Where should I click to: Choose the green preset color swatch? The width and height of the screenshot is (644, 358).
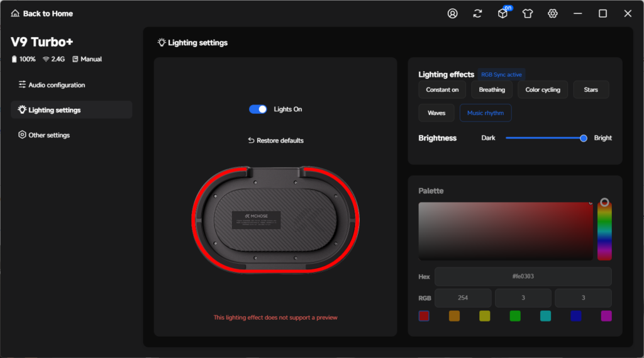point(515,316)
